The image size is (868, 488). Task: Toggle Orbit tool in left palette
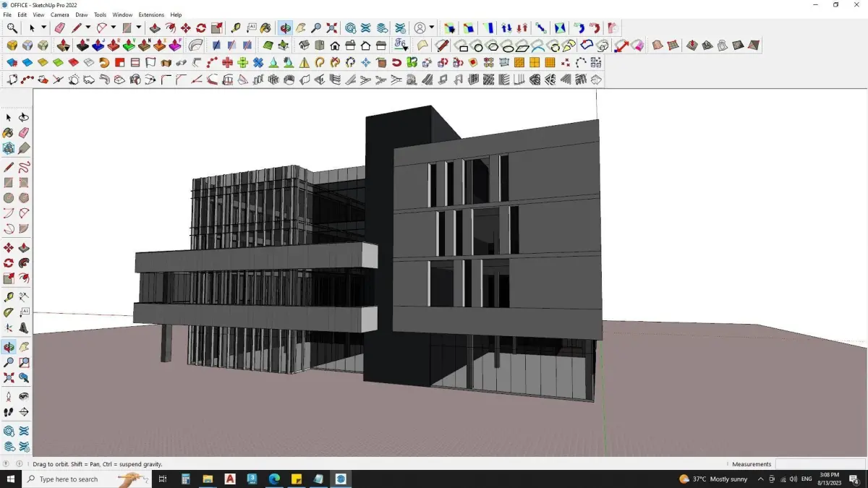coord(9,347)
